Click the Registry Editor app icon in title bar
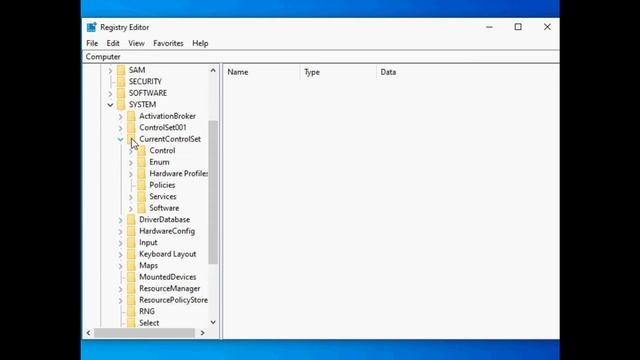This screenshot has height=360, width=640. point(91,27)
